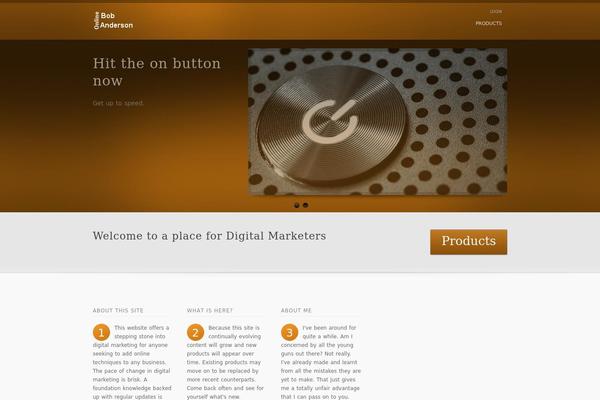
Task: Click the About Me heading
Action: tap(296, 310)
